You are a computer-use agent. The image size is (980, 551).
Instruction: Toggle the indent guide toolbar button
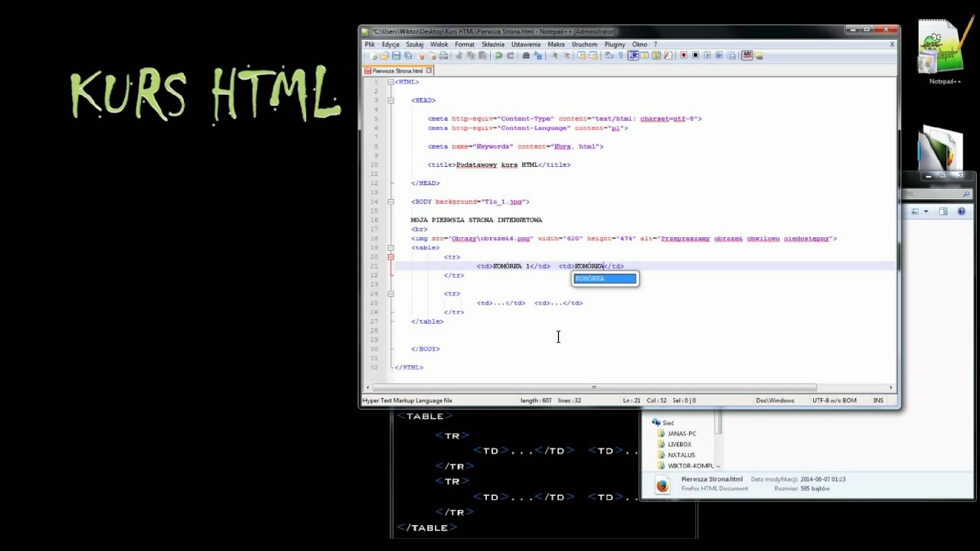pyautogui.click(x=633, y=55)
